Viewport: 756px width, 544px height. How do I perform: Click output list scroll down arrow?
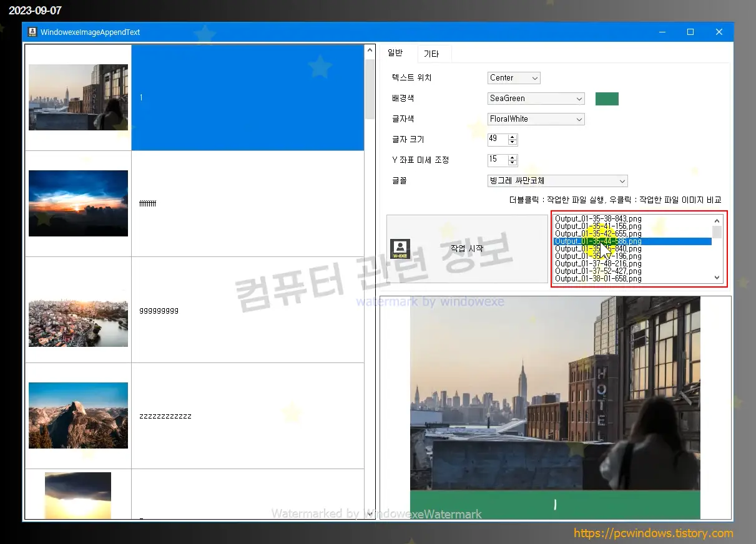tap(717, 278)
